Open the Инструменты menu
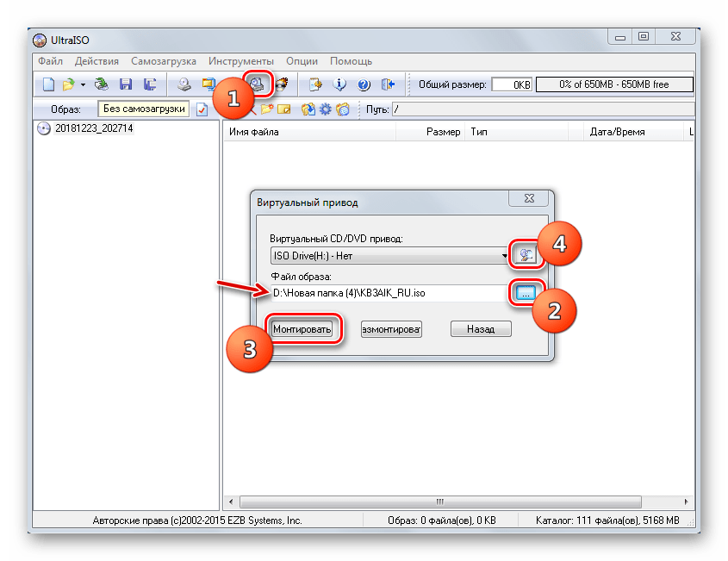This screenshot has width=728, height=561. point(240,61)
